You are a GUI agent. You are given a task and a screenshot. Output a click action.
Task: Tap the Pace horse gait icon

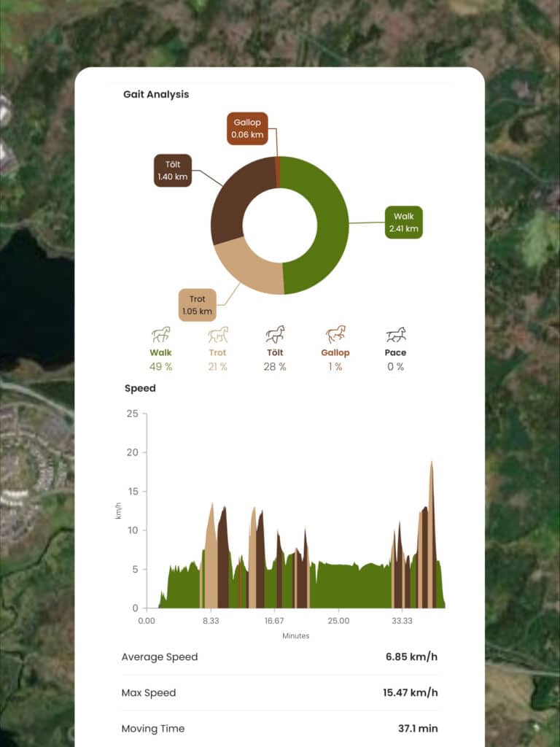coord(396,335)
